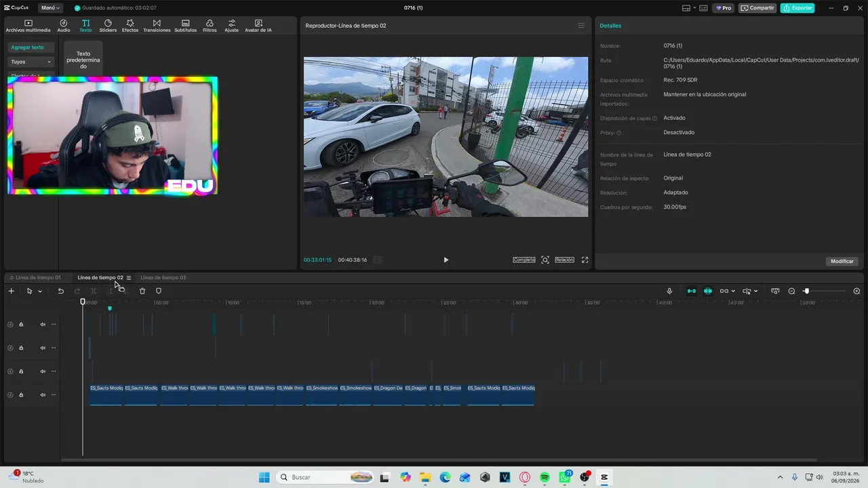
Task: Lock the bottom audio track
Action: click(21, 394)
